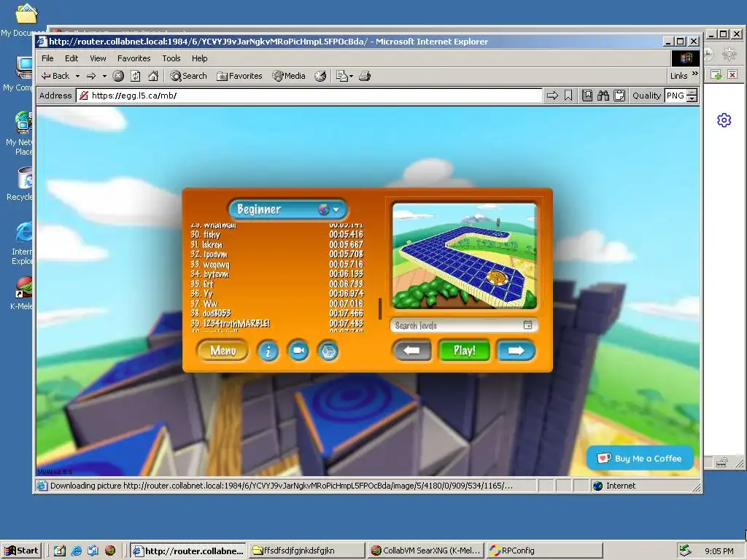Open the Tools menu
Viewport: 747px width, 560px height.
(171, 58)
